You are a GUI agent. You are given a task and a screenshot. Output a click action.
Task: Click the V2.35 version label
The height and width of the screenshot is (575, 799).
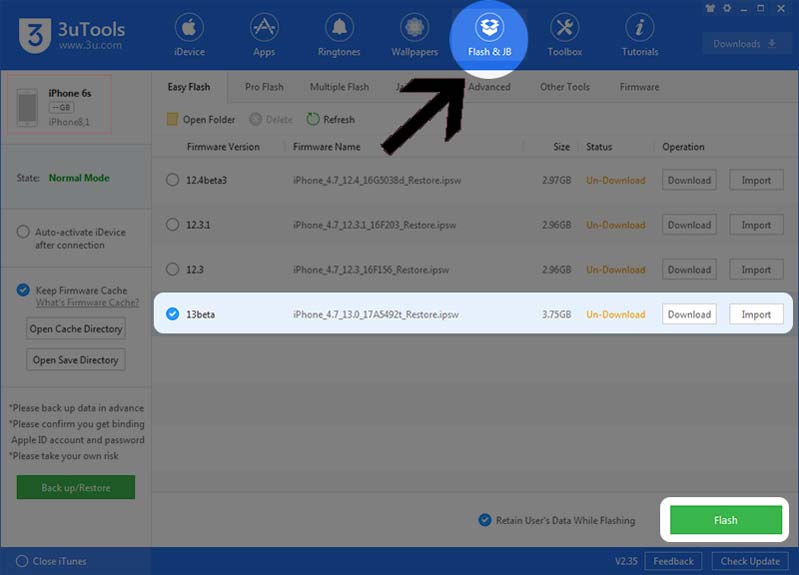(626, 561)
